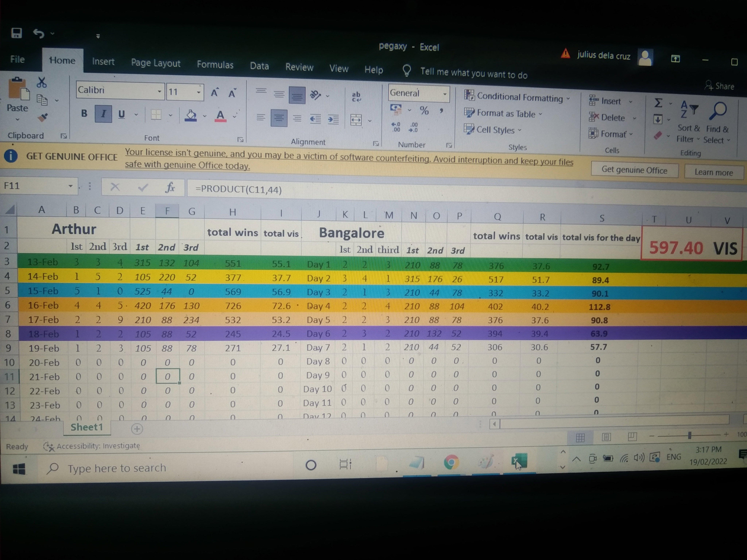This screenshot has width=747, height=560.
Task: Toggle Bold formatting
Action: coord(84,113)
